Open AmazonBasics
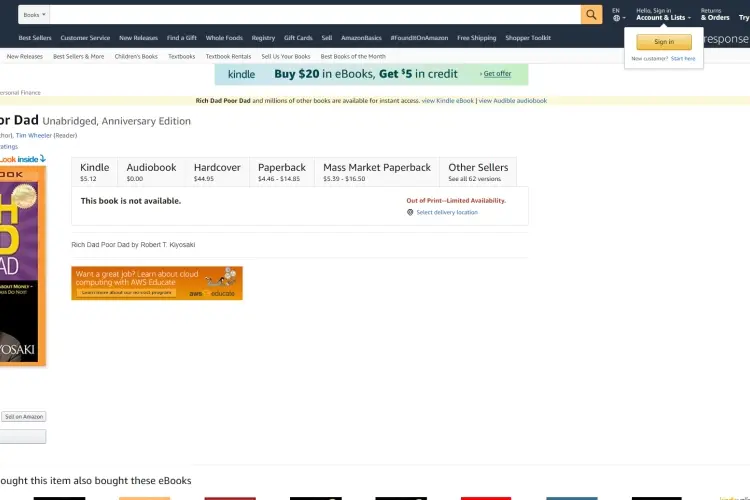 pyautogui.click(x=361, y=38)
